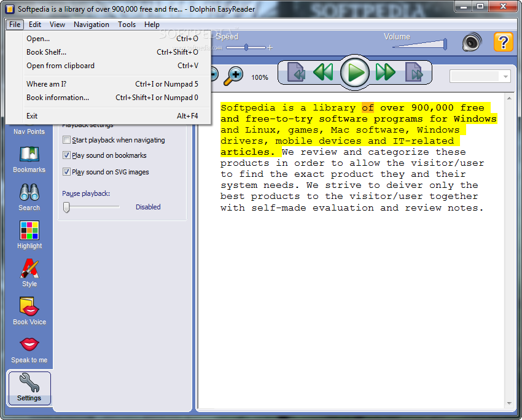This screenshot has width=522, height=420.
Task: Click 'evaluation' in the last text line
Action: coord(343,208)
